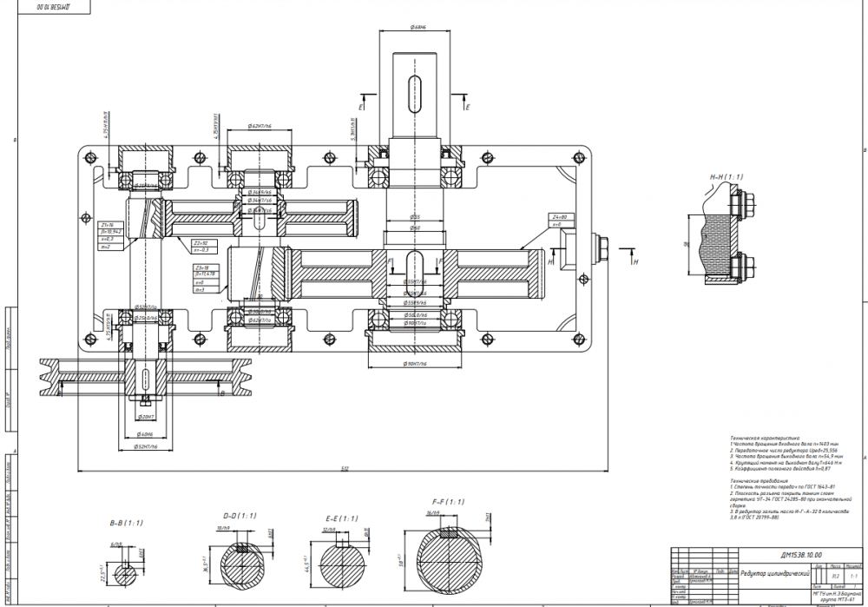The height and width of the screenshot is (607, 868).
Task: Click the efficiency line ending in '0,87'
Action: [780, 469]
